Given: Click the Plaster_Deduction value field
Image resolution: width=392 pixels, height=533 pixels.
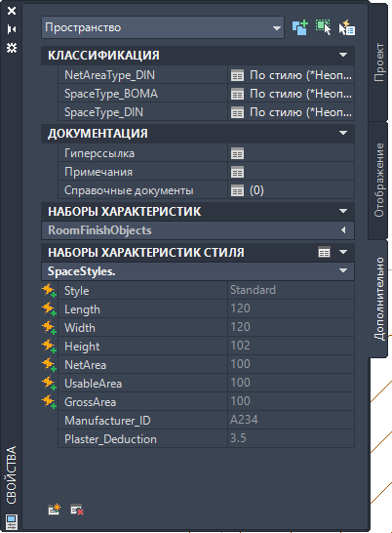Looking at the screenshot, I should [x=292, y=439].
